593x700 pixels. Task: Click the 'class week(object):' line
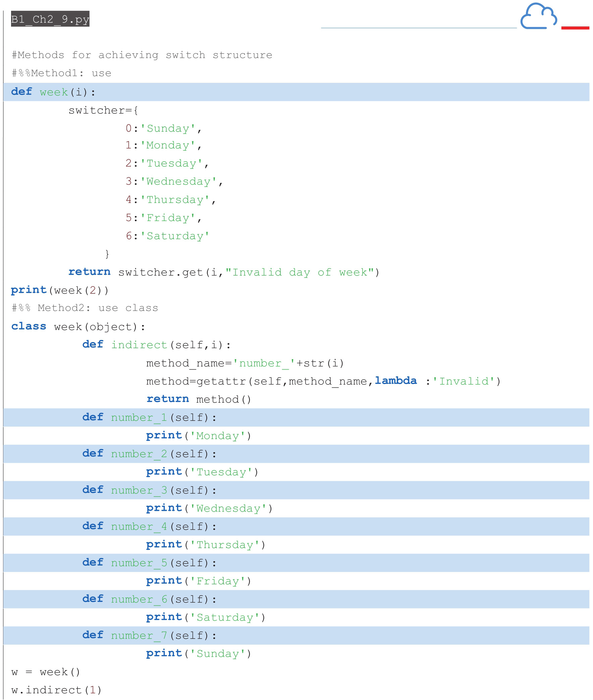pyautogui.click(x=78, y=326)
